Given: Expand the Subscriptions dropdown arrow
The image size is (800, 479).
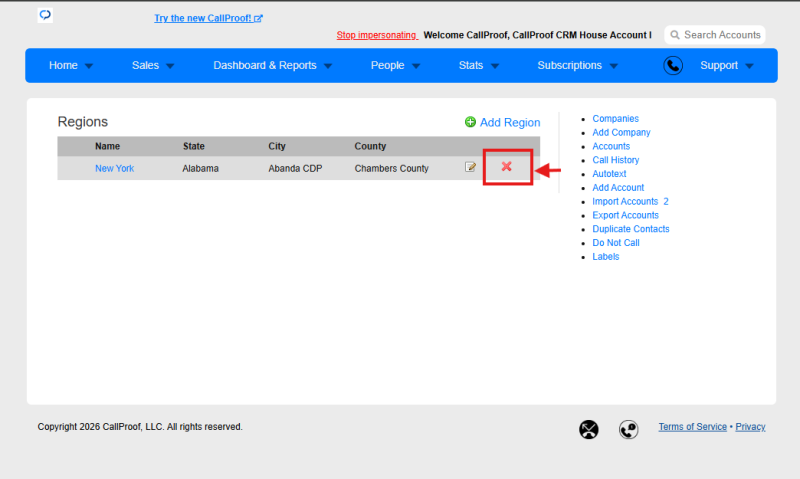Looking at the screenshot, I should pos(614,66).
